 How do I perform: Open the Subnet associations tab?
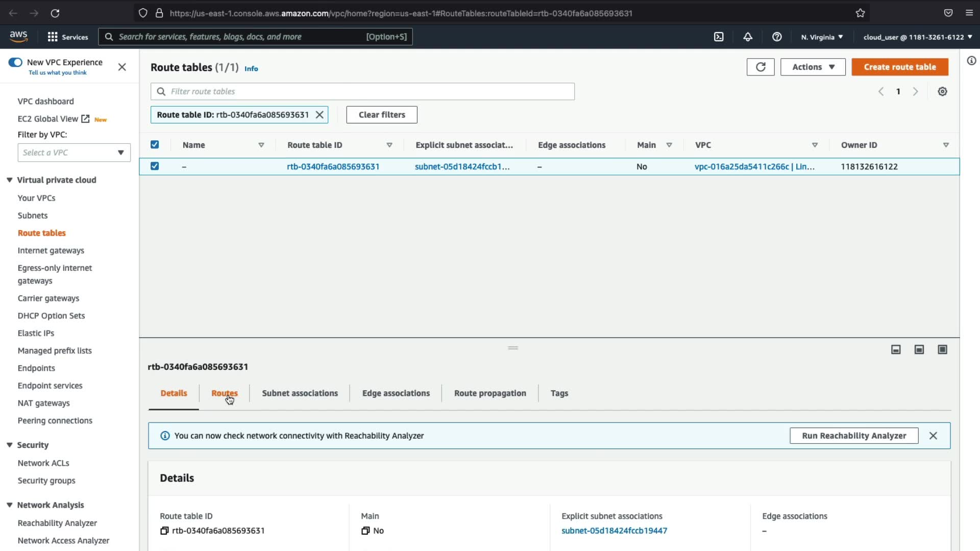click(x=300, y=393)
